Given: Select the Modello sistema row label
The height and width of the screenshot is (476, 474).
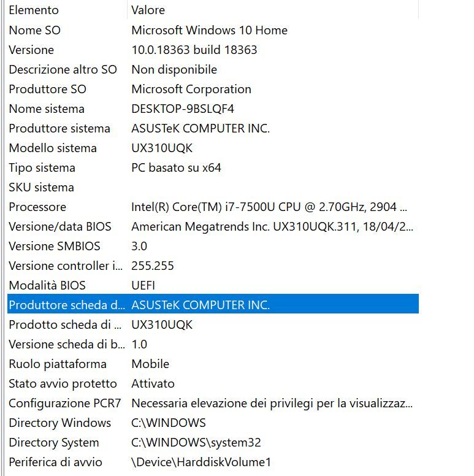Looking at the screenshot, I should click(x=53, y=148).
